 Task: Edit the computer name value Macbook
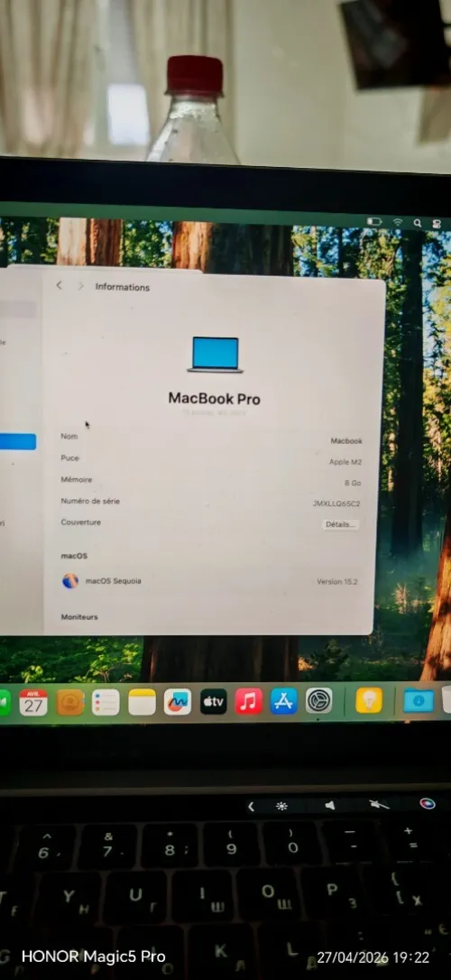[346, 440]
